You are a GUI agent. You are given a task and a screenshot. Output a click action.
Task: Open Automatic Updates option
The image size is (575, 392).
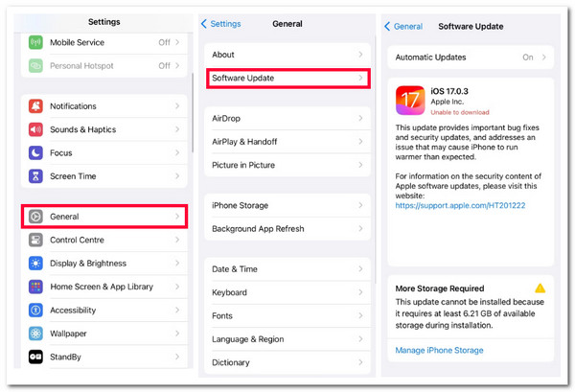click(x=471, y=58)
